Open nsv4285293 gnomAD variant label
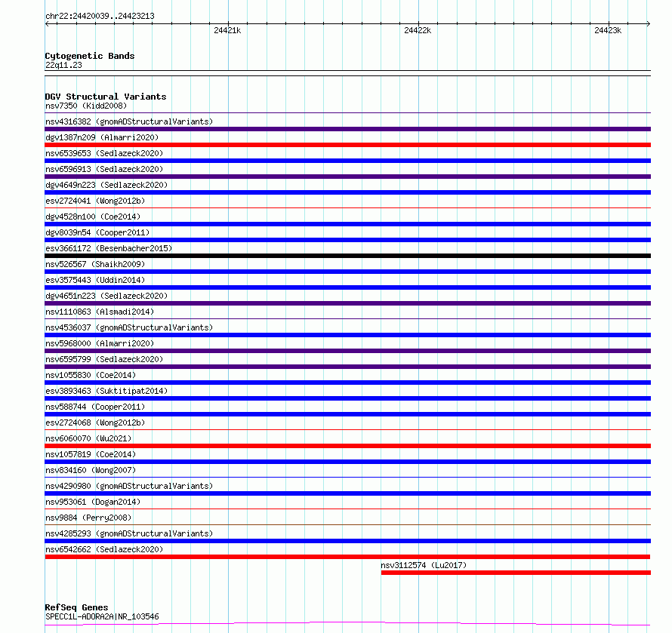Screen dimensions: 672x633 (129, 533)
